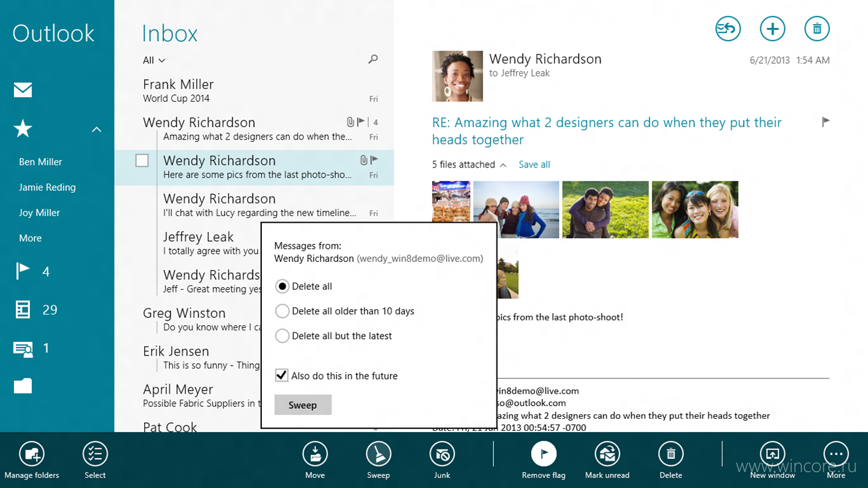
Task: Open the More options ellipsis icon
Action: click(x=836, y=454)
